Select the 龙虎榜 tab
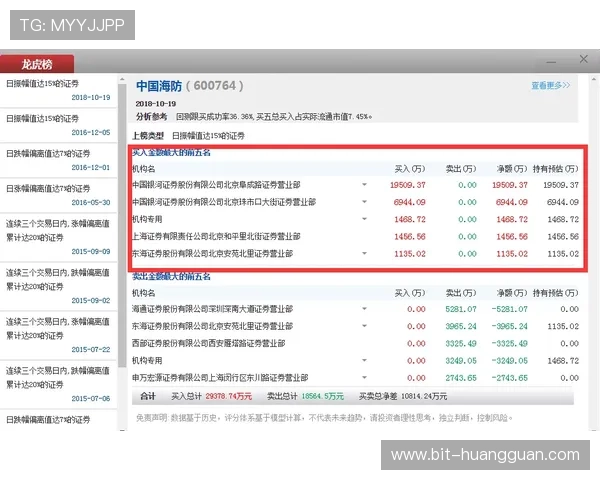The image size is (600, 480). tap(37, 64)
